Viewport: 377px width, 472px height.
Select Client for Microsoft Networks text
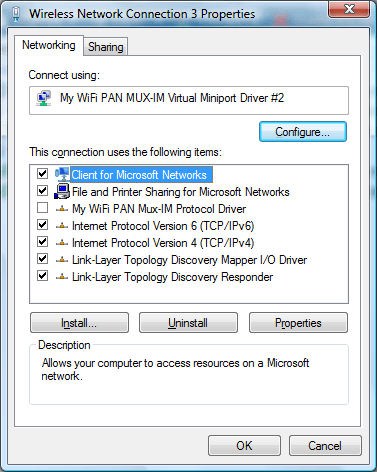pos(139,175)
